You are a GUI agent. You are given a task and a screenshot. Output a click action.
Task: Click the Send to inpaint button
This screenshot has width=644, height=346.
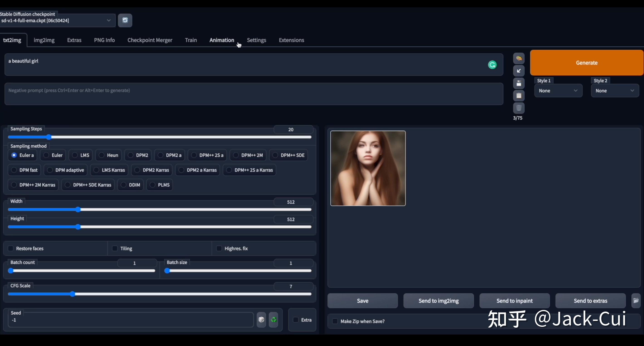(x=514, y=301)
